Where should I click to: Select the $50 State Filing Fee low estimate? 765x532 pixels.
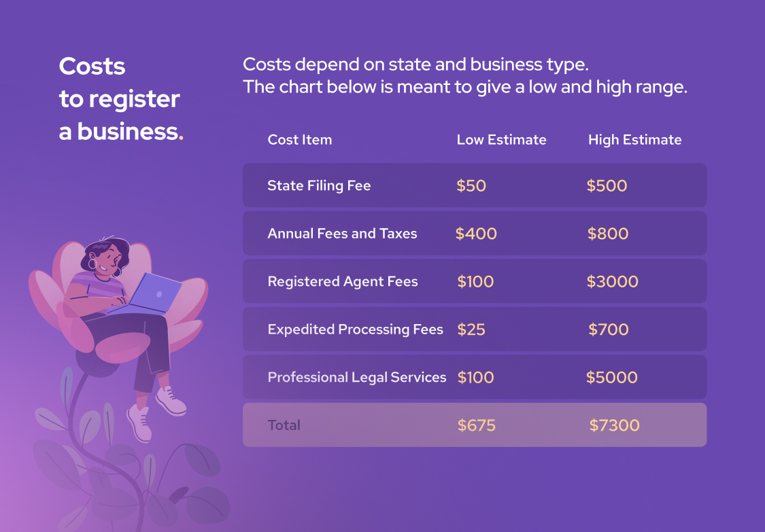(x=471, y=186)
